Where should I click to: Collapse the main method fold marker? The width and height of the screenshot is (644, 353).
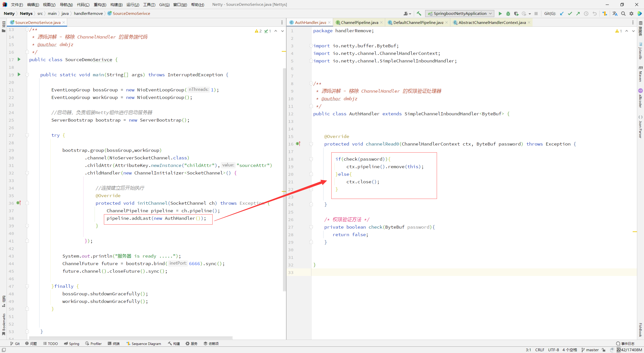coord(27,75)
